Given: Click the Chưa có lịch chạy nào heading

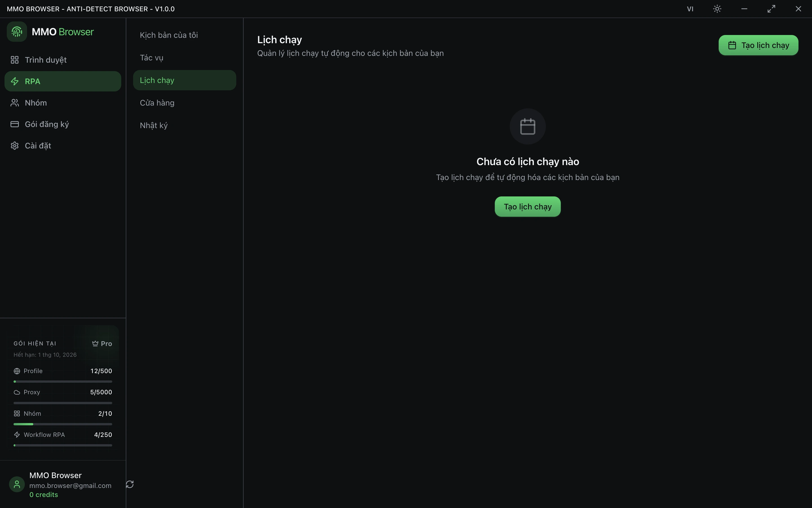Looking at the screenshot, I should pos(528,162).
